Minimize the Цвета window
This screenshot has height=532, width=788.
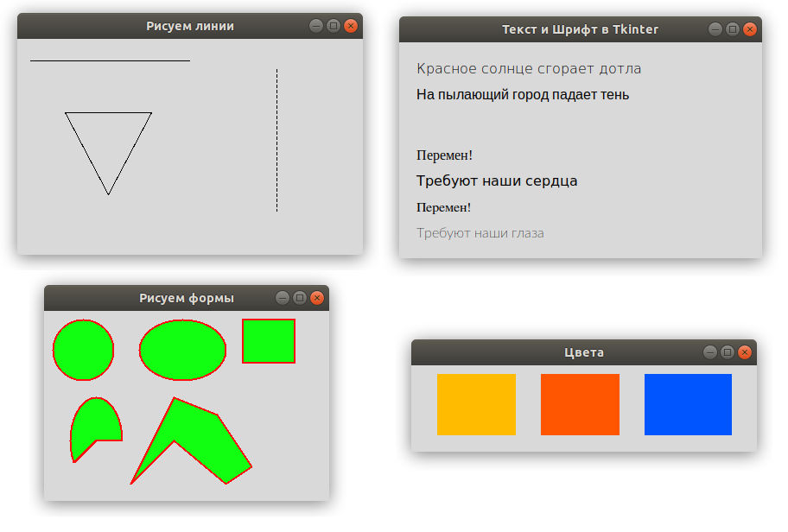pyautogui.click(x=709, y=352)
